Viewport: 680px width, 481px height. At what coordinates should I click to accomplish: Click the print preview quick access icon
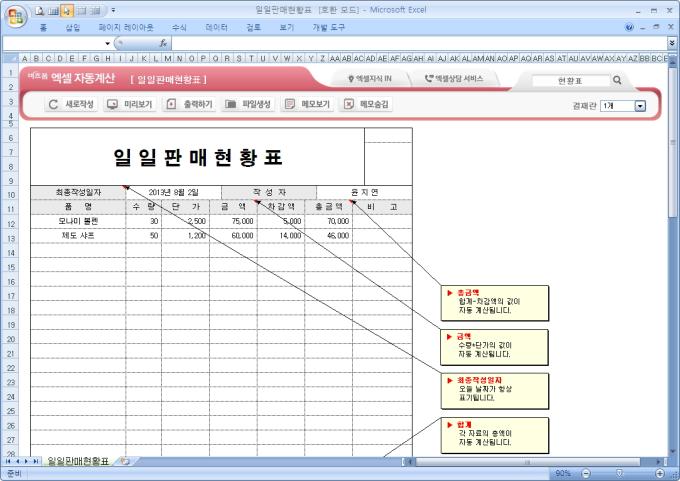pyautogui.click(x=40, y=10)
